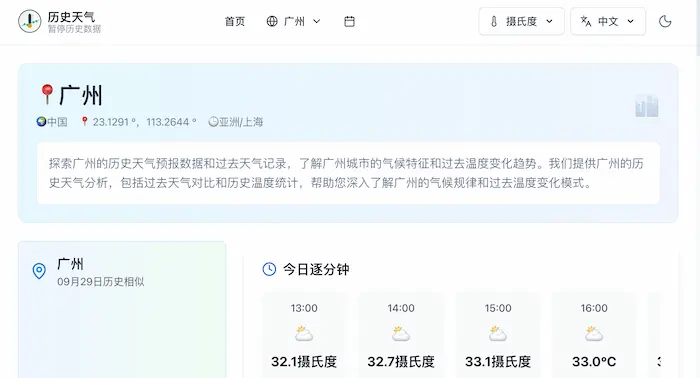
Task: Click the clock icon beside 亚洲/上海
Action: tap(213, 121)
